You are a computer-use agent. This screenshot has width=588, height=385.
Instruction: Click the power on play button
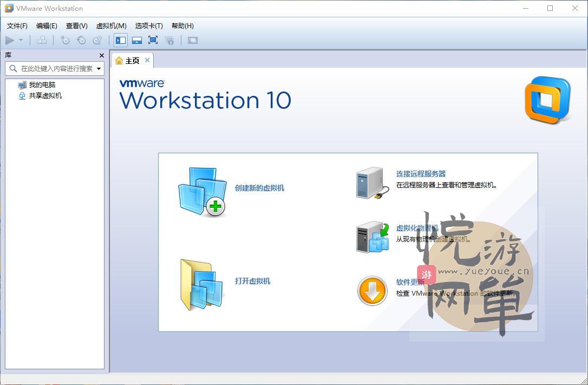click(10, 40)
